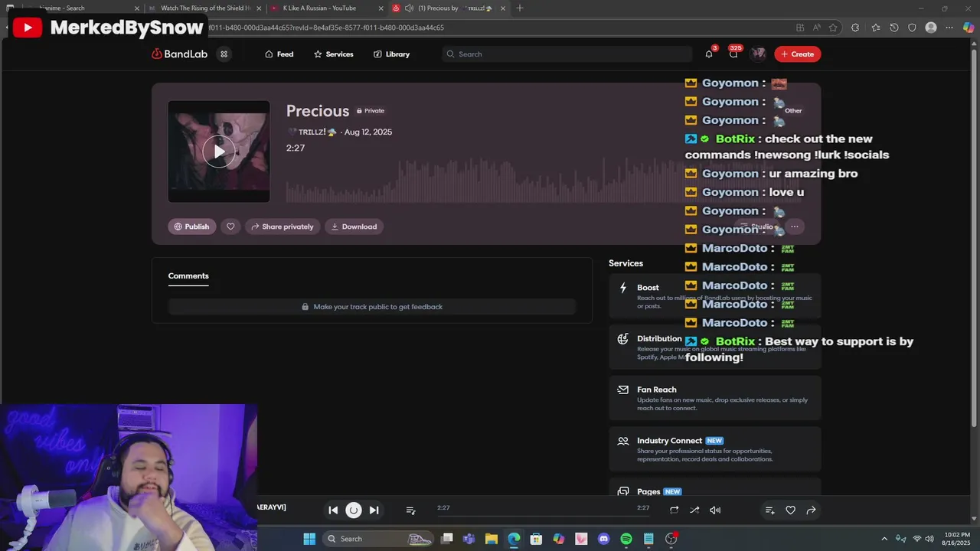
Task: Open the BandLab apps grid menu
Action: pos(224,54)
